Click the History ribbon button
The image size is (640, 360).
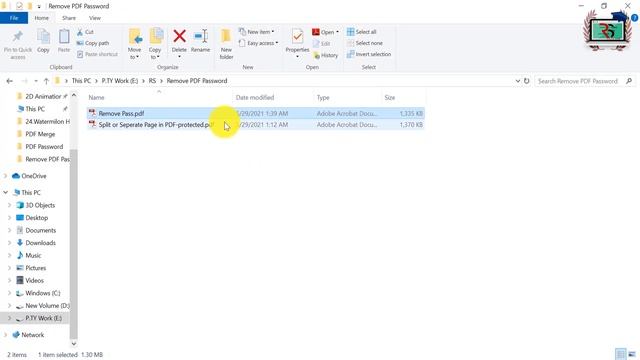(x=326, y=55)
